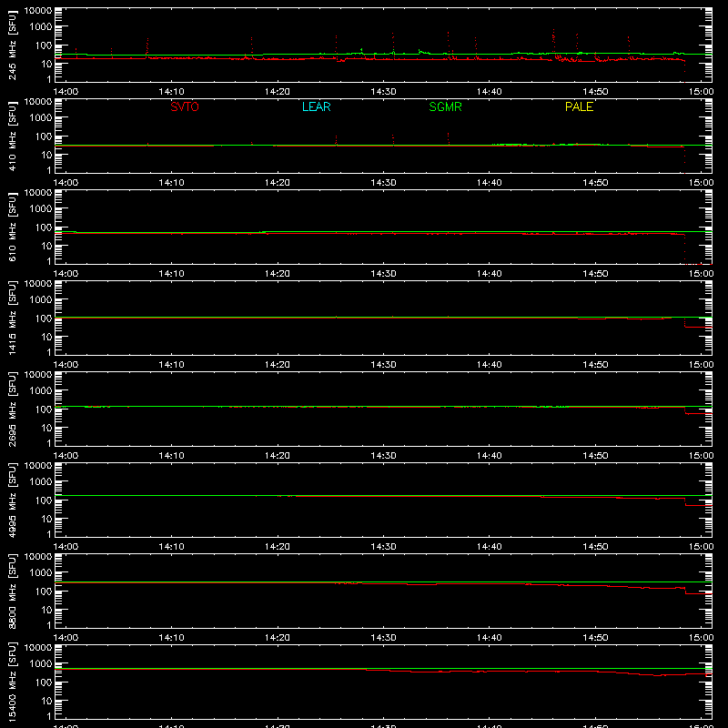
Task: Select the 245 MHz [SFU] axis title
Action: click(x=12, y=45)
